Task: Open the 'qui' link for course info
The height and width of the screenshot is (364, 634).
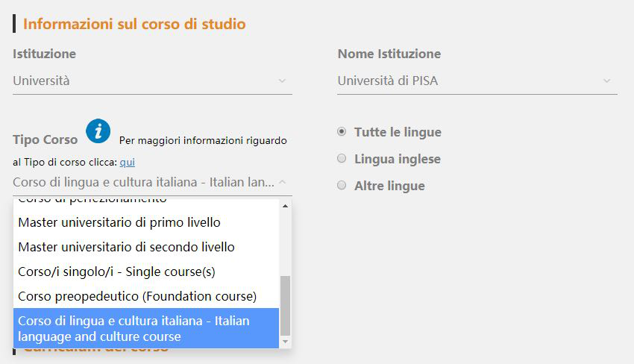Action: (127, 162)
